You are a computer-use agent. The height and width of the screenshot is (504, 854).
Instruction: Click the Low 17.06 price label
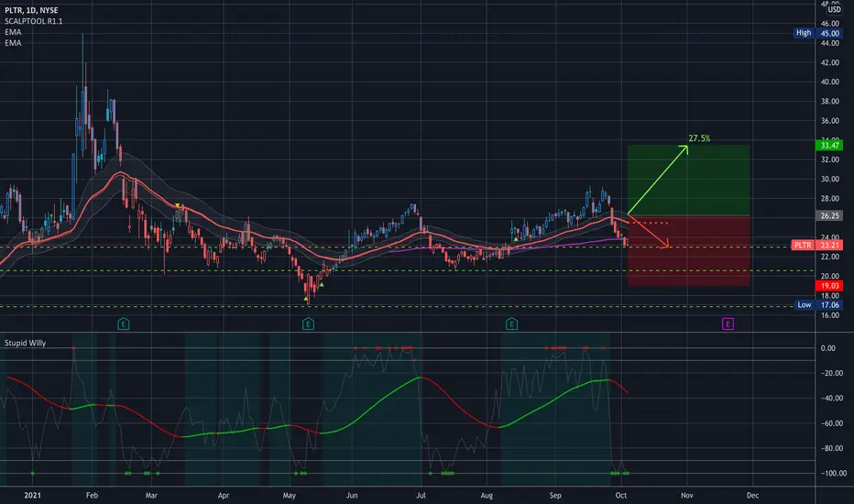point(818,305)
